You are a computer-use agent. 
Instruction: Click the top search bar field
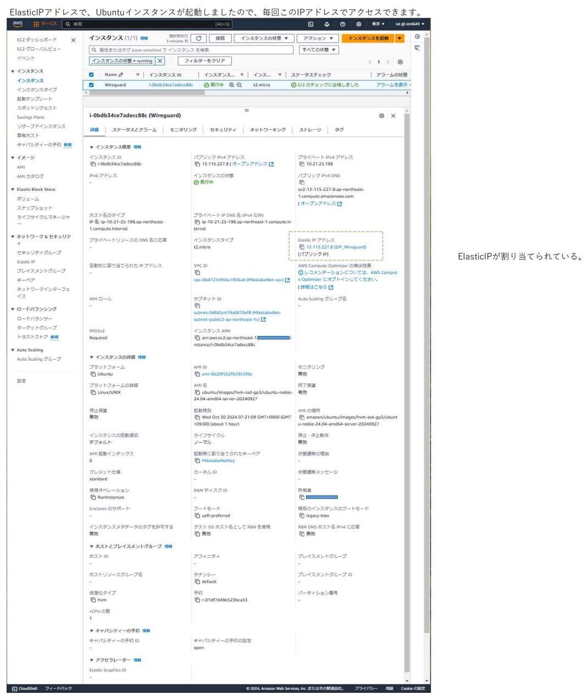148,24
